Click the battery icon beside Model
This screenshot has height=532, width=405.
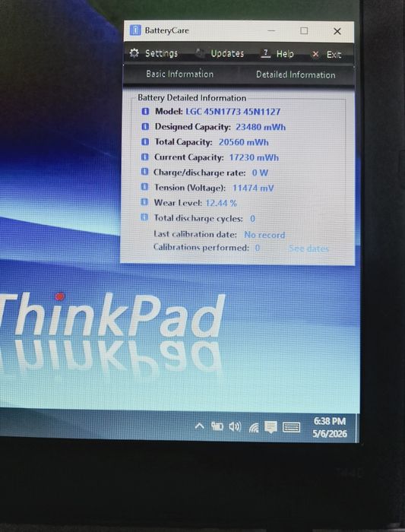[145, 111]
